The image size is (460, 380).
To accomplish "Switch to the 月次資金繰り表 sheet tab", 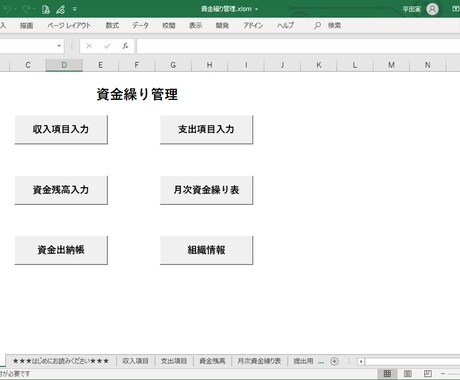I will [259, 361].
